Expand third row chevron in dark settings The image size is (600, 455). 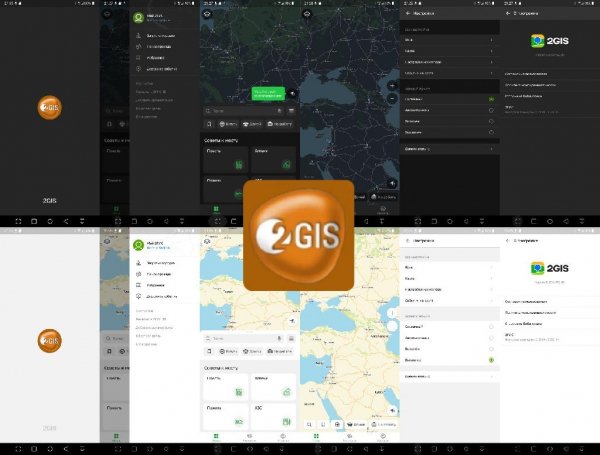491,62
